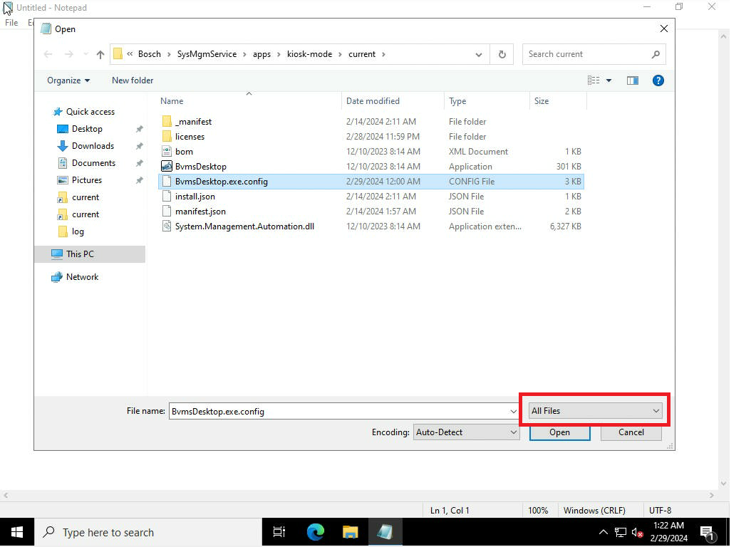Click the Windows Start button
The image size is (756, 547).
17,532
